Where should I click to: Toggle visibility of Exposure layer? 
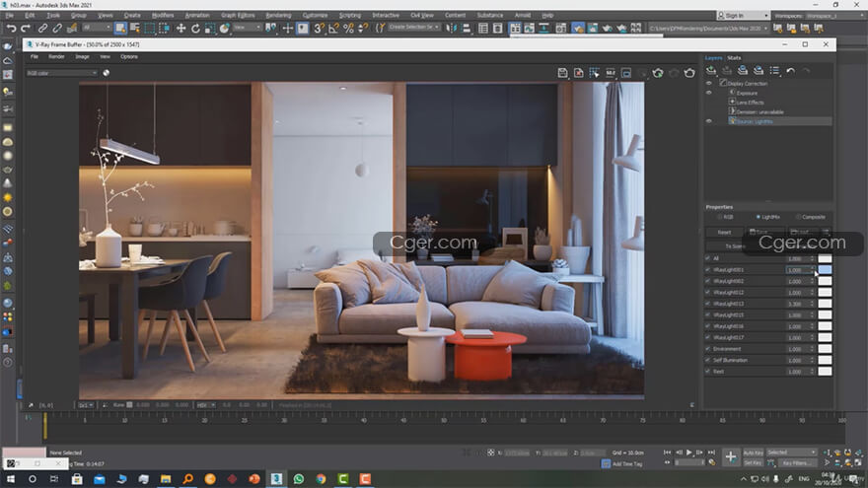708,93
